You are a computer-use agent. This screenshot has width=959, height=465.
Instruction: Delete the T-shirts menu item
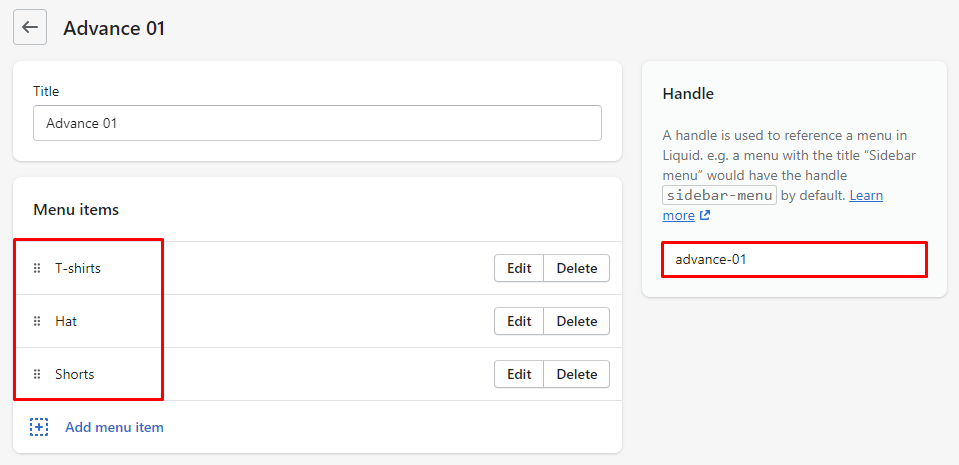(x=576, y=268)
